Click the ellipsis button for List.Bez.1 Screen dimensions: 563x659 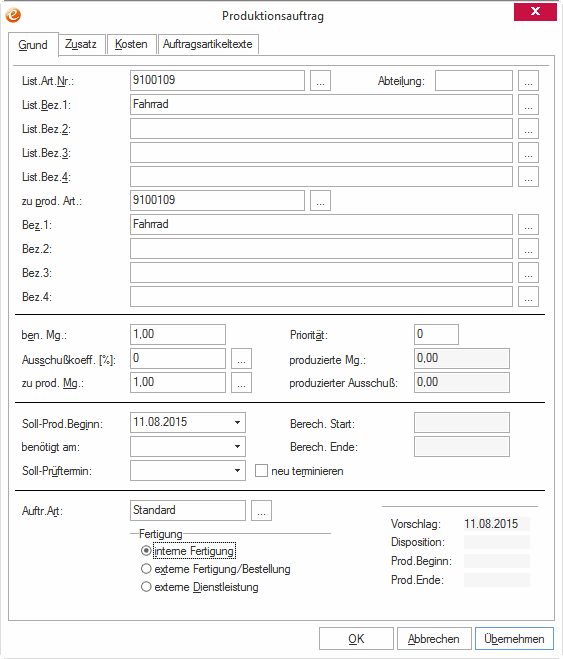528,105
